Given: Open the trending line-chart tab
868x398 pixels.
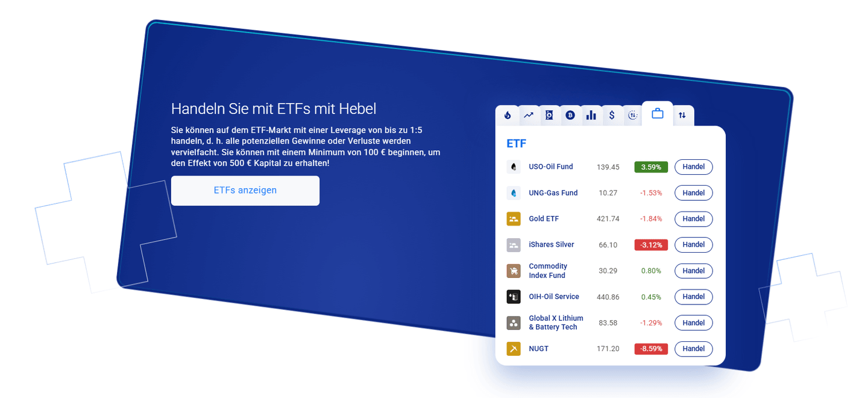Looking at the screenshot, I should pos(529,115).
